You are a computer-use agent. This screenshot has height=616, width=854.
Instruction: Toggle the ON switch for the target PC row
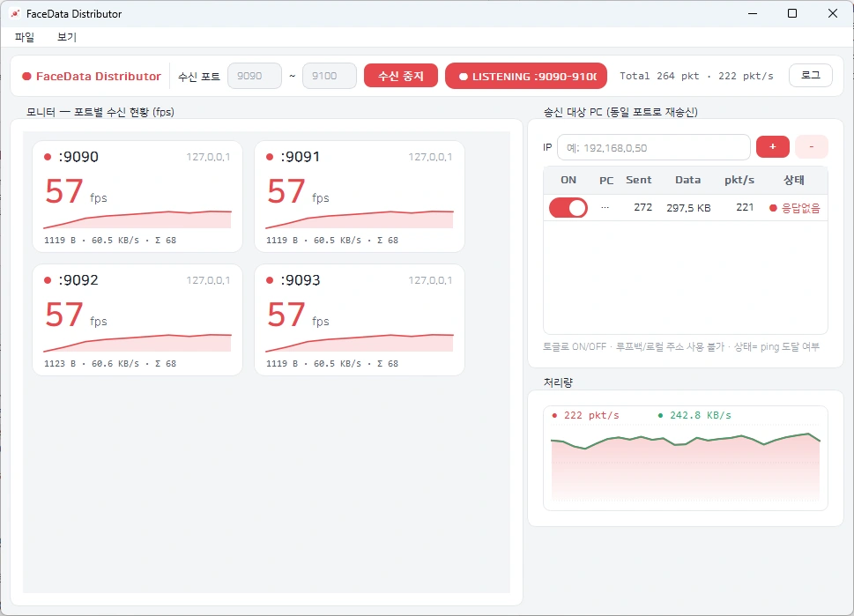568,207
